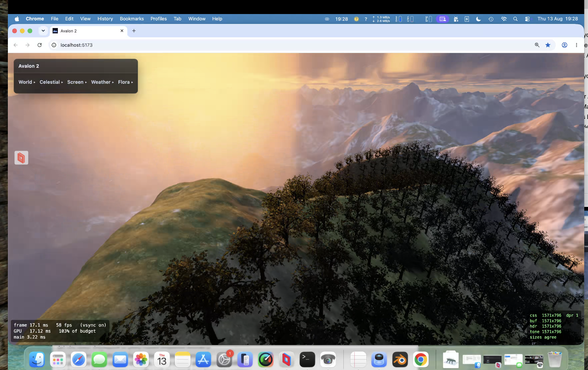Open App Store from the Dock
This screenshot has width=588, height=370.
click(x=203, y=360)
